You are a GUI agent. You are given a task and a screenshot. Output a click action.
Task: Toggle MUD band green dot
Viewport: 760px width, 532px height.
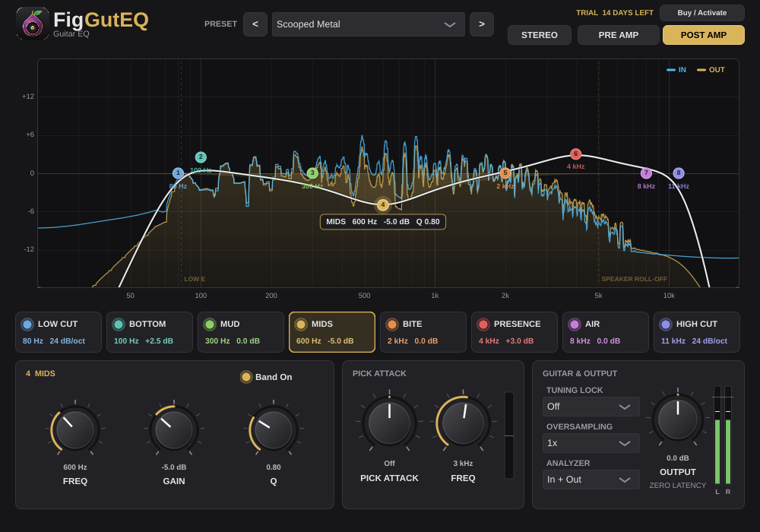click(x=210, y=325)
